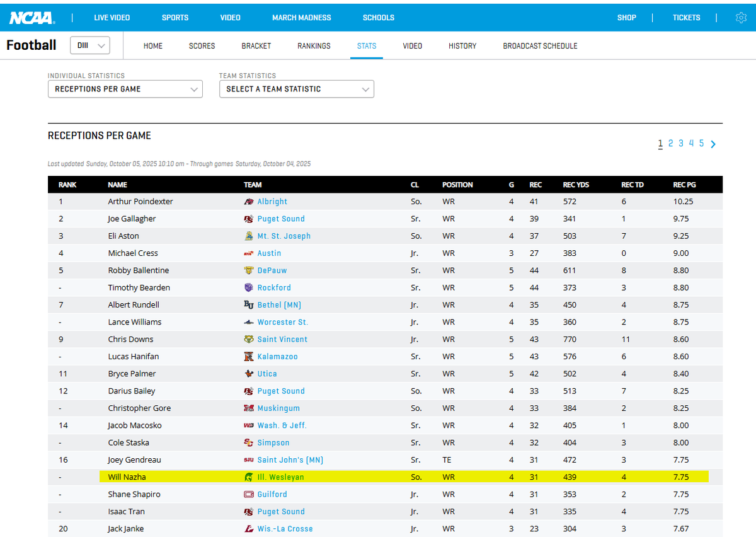Open the Ill. Wesleyan team link
Viewport: 756px width, 537px height.
pos(281,477)
